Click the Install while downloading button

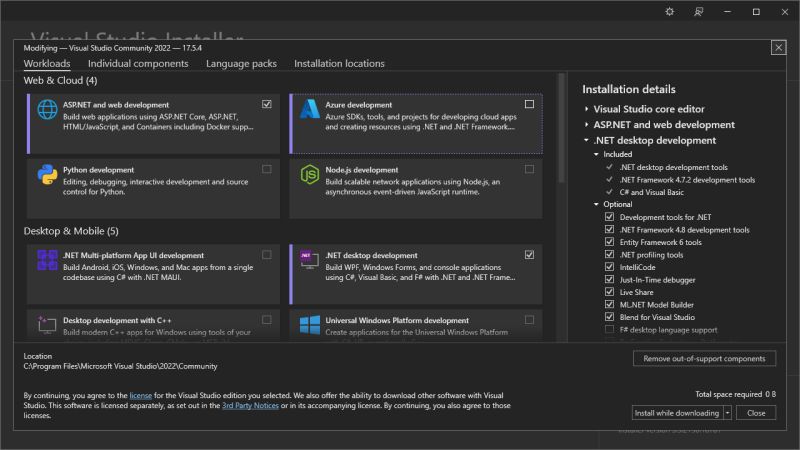(x=677, y=413)
